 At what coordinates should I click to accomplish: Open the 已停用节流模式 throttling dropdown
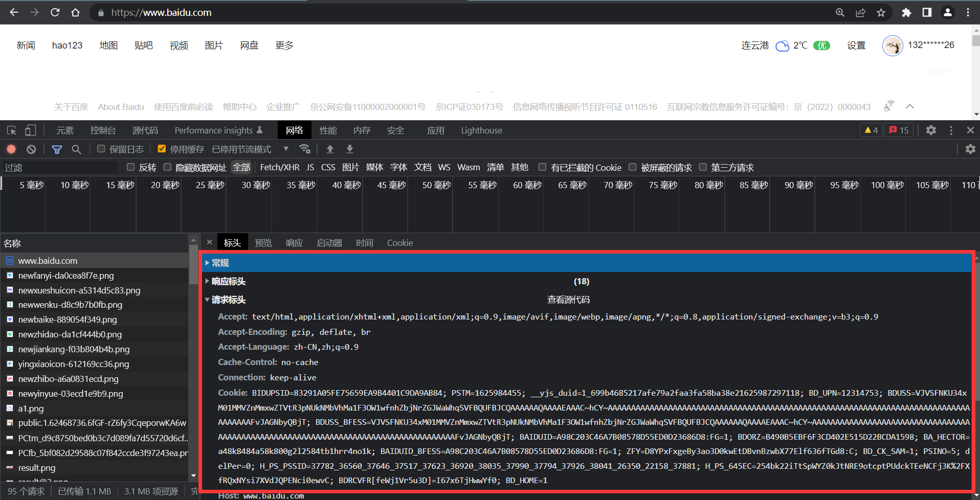[241, 149]
